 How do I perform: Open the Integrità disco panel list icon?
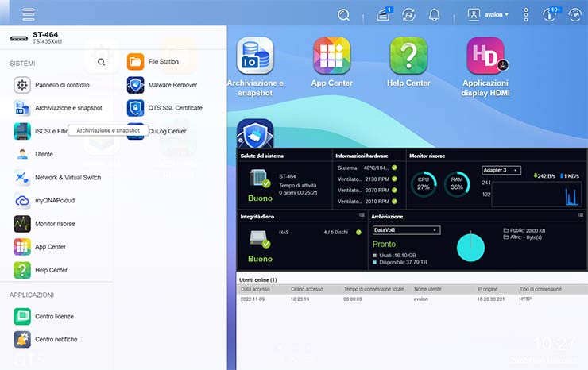[x=361, y=215]
